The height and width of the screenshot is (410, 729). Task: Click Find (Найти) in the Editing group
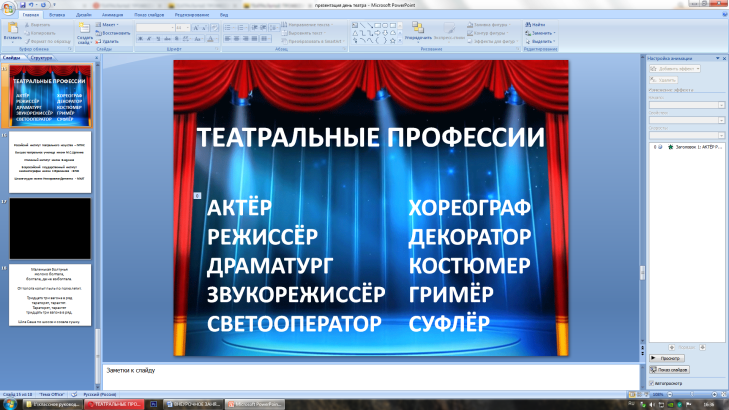pyautogui.click(x=538, y=24)
